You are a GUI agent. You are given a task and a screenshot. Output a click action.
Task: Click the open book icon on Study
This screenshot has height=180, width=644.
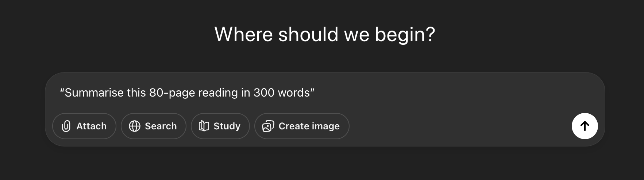[x=204, y=126]
